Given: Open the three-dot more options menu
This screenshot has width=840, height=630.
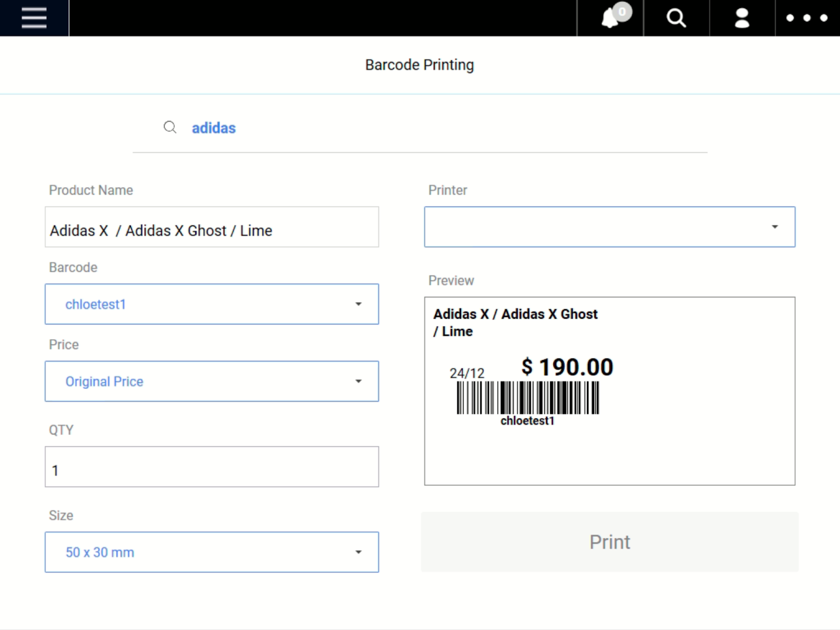Looking at the screenshot, I should tap(807, 18).
